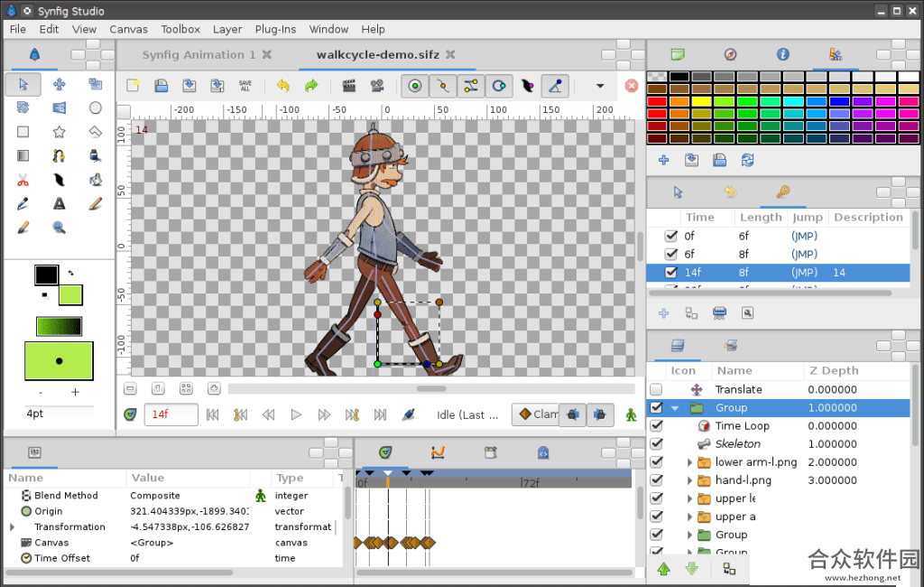Select the Eyedropper tool
The height and width of the screenshot is (587, 924).
[x=23, y=203]
